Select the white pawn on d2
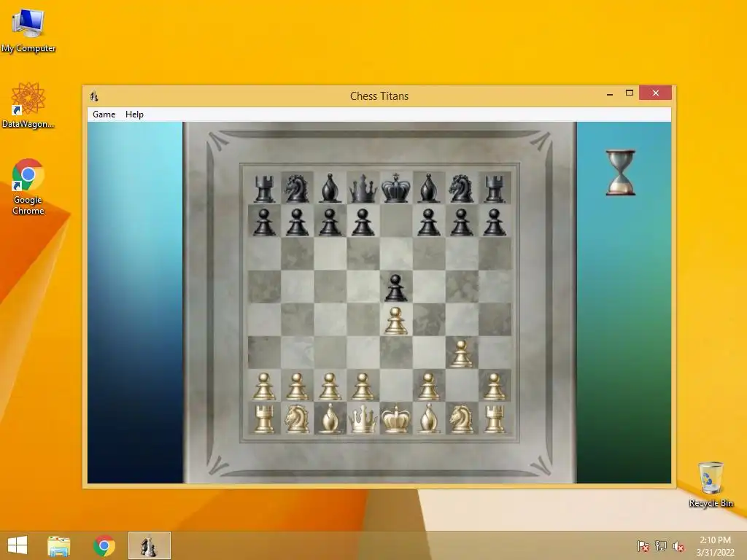Viewport: 747px width, 560px height. click(x=363, y=386)
